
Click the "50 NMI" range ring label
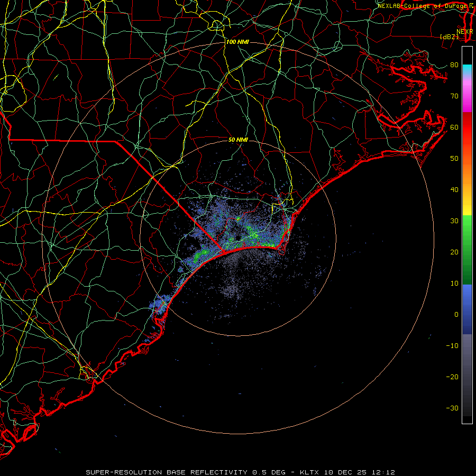point(238,140)
